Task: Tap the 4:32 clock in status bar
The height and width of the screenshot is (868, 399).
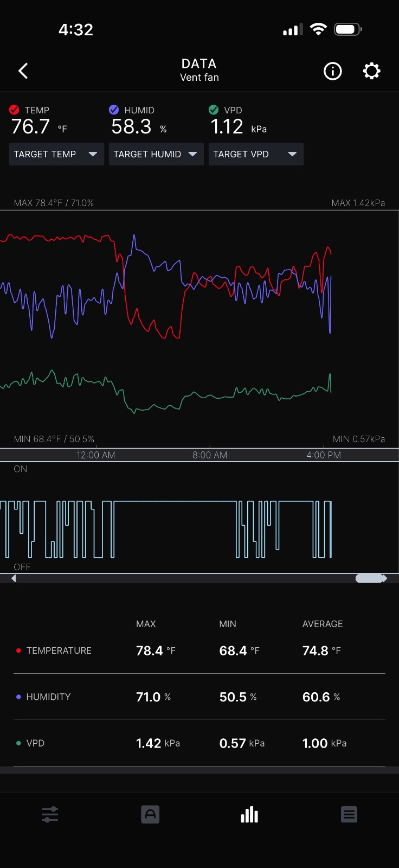Action: coord(76,29)
